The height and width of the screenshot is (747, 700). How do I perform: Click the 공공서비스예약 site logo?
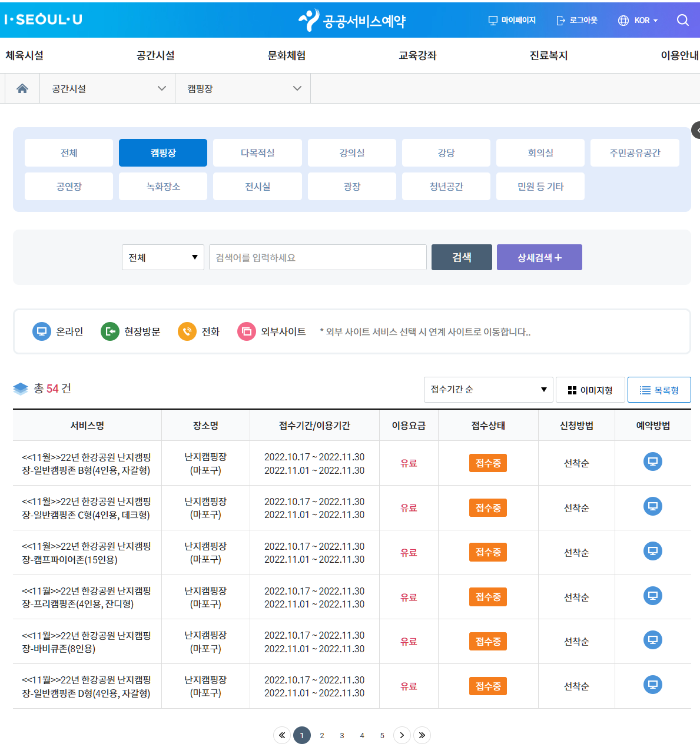(352, 21)
